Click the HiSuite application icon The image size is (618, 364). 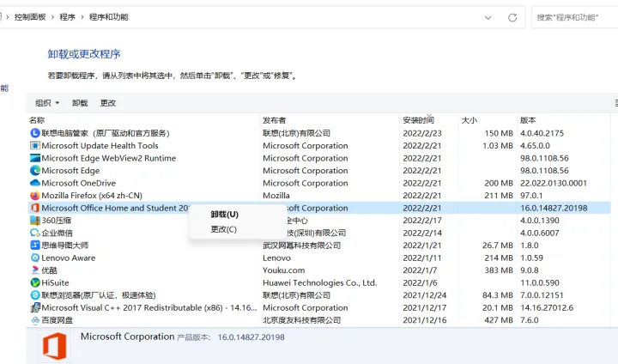(35, 282)
